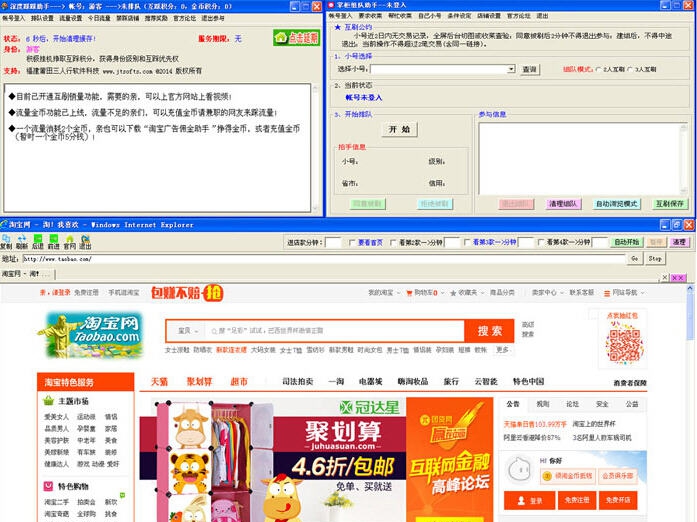Click the 开始 button to start queueing

tap(399, 129)
